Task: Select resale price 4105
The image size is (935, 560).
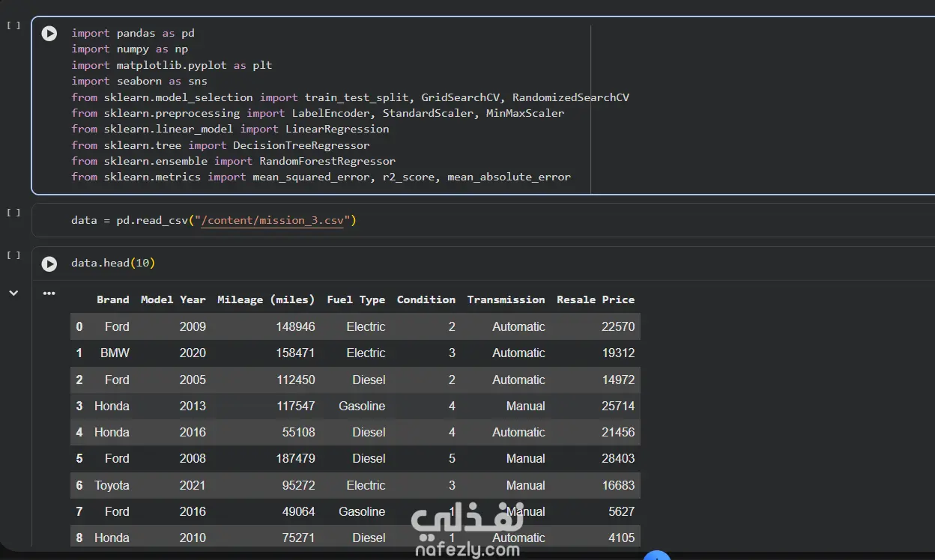Action: (622, 538)
